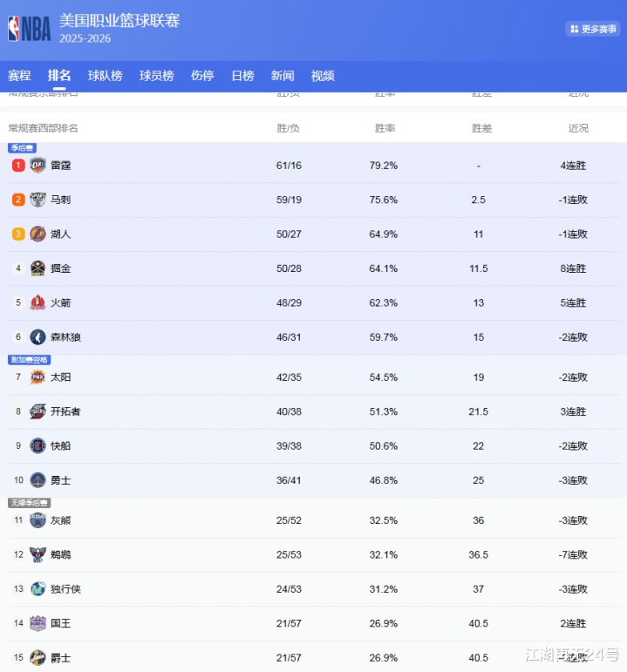The image size is (627, 672).
Task: Click the Clippers (快船) team logo
Action: pyautogui.click(x=37, y=445)
